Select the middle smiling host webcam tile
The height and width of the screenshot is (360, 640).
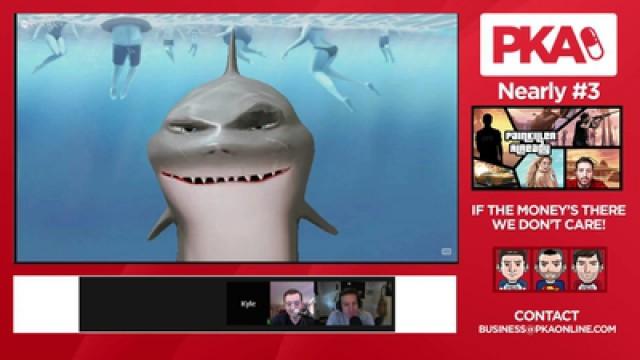[x=292, y=304]
